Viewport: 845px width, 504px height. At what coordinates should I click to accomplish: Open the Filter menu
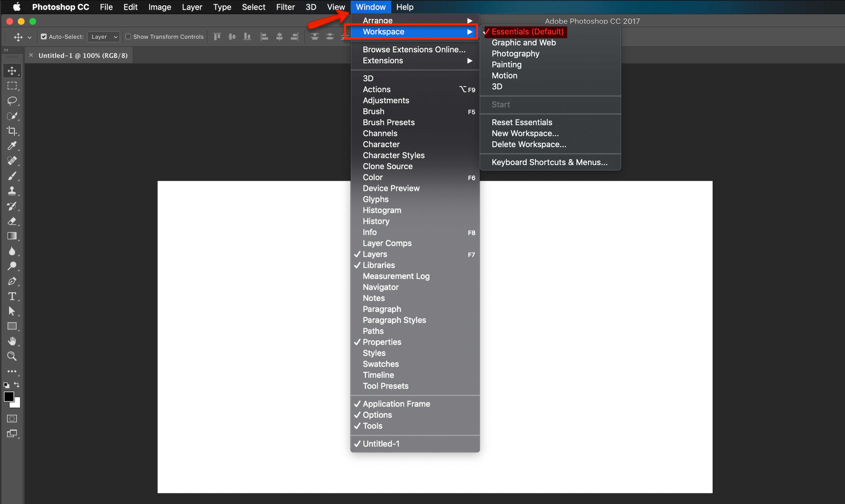coord(285,7)
